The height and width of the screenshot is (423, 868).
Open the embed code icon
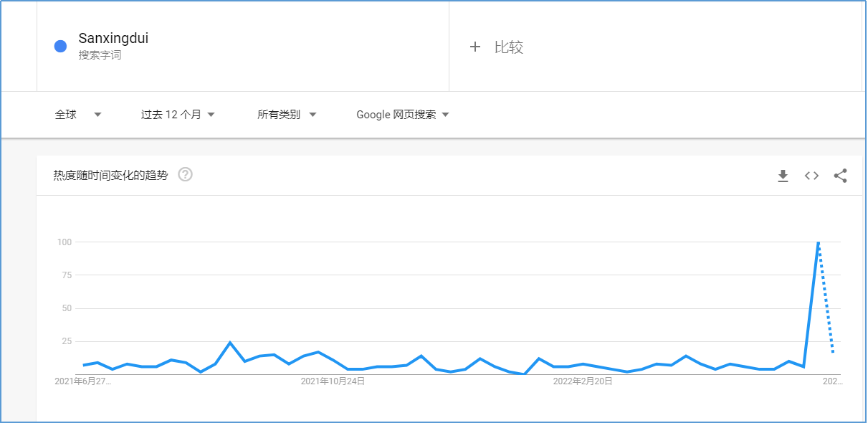[x=811, y=176]
